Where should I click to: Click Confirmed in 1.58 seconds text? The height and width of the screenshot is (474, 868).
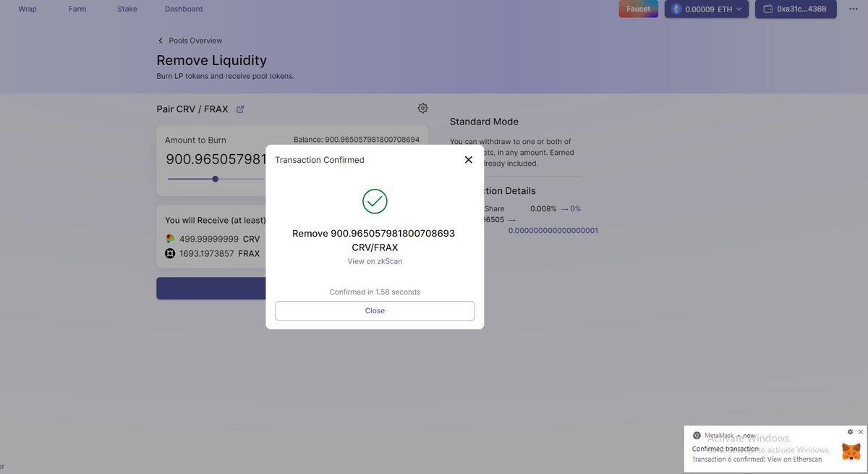pyautogui.click(x=375, y=292)
